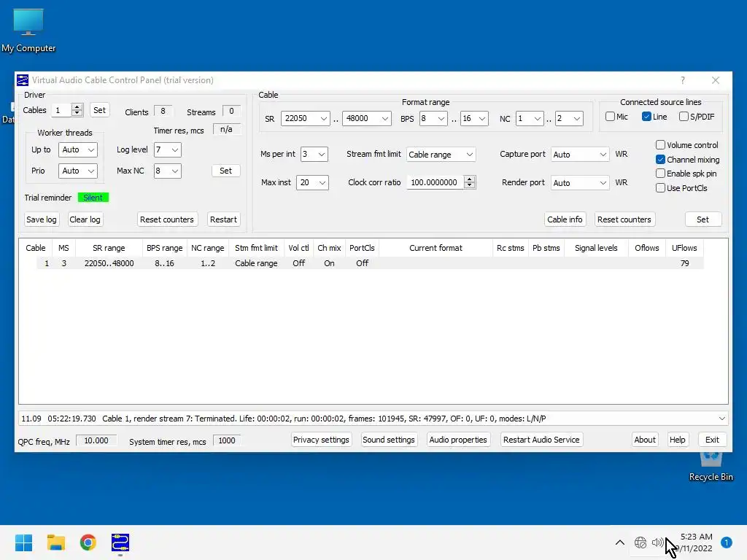Click Restart button in Driver section
Viewport: 747px width, 560px height.
coord(223,219)
